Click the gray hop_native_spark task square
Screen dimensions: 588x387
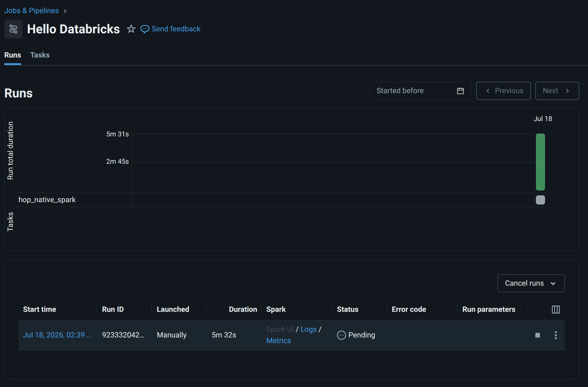(x=540, y=200)
